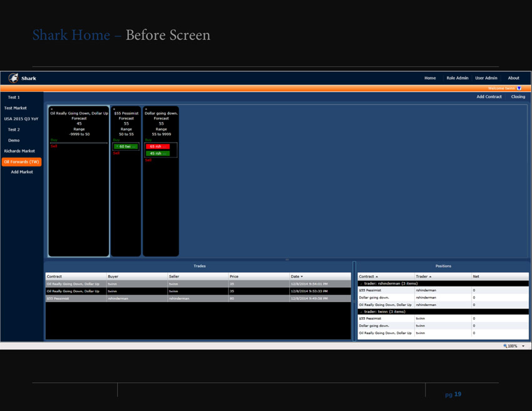Close the Dollar going down contract card
Screen dimensions: 532x411
pyautogui.click(x=146, y=109)
